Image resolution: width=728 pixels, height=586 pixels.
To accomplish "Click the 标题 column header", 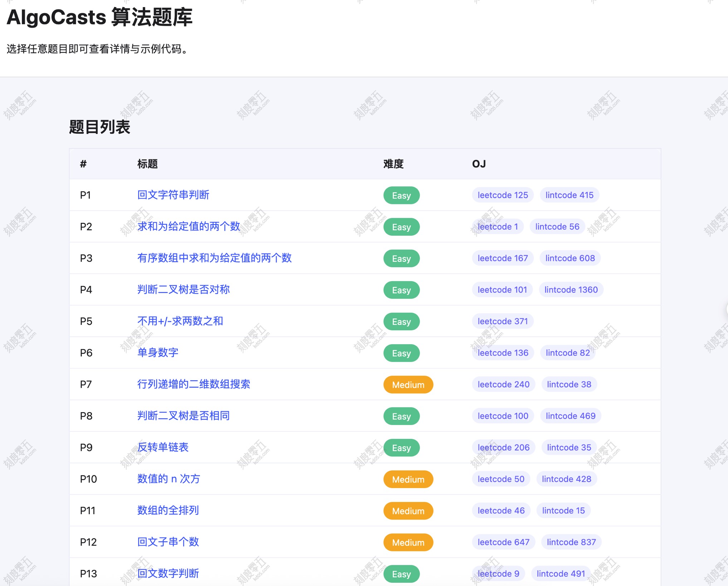I will (147, 164).
